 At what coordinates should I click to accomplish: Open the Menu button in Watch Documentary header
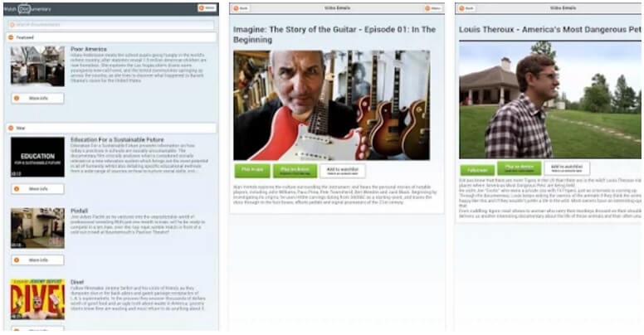207,7
